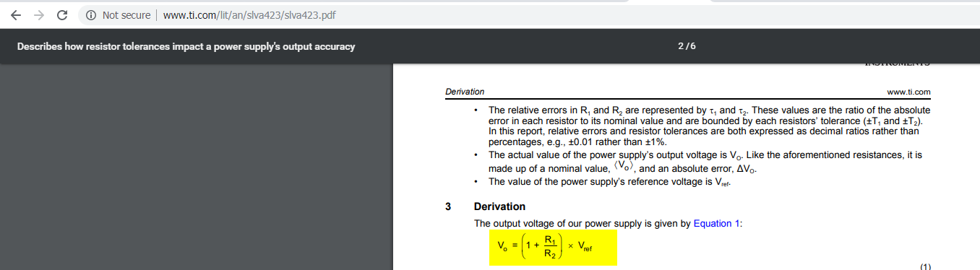Follow the blue 'Equation 1' link

(x=717, y=224)
